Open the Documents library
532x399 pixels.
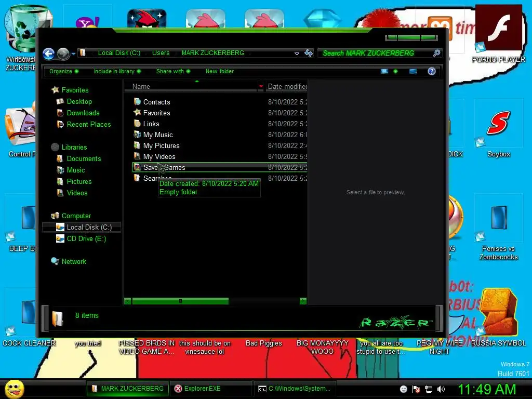coord(84,159)
